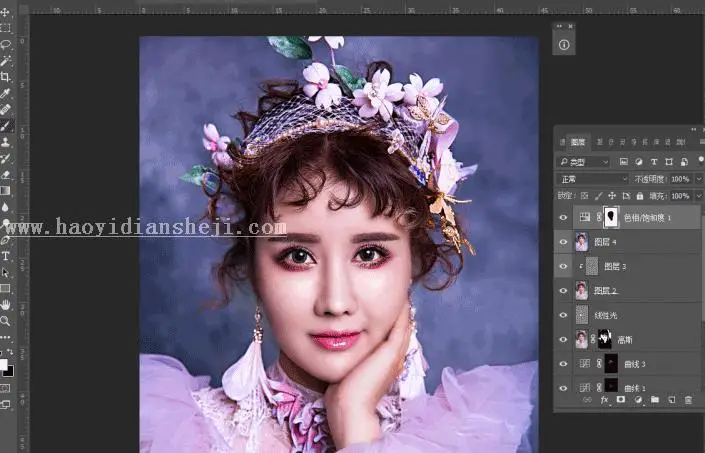This screenshot has width=705, height=453.
Task: Filter layers by pixel layers
Action: click(624, 162)
